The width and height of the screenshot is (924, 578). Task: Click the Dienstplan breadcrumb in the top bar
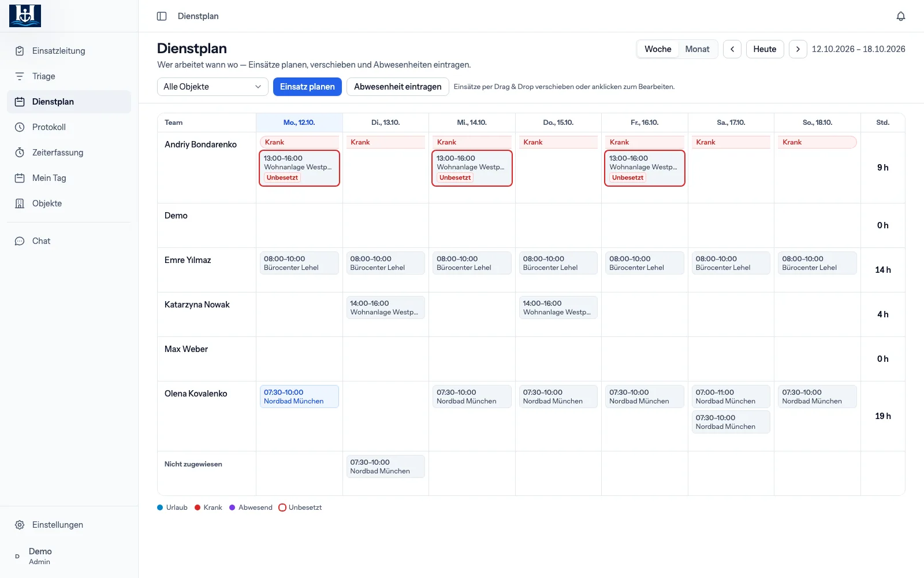[198, 16]
